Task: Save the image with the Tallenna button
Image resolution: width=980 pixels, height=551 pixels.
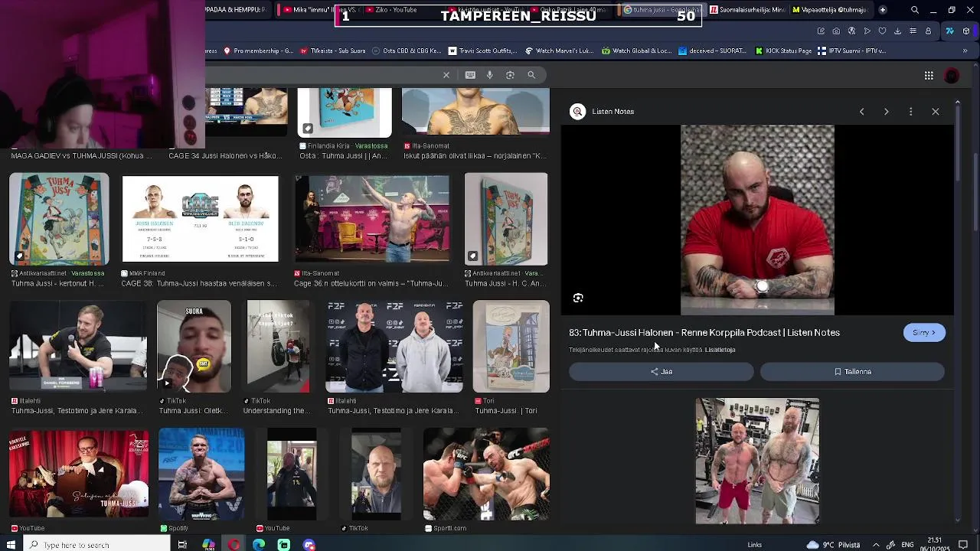Action: [852, 372]
